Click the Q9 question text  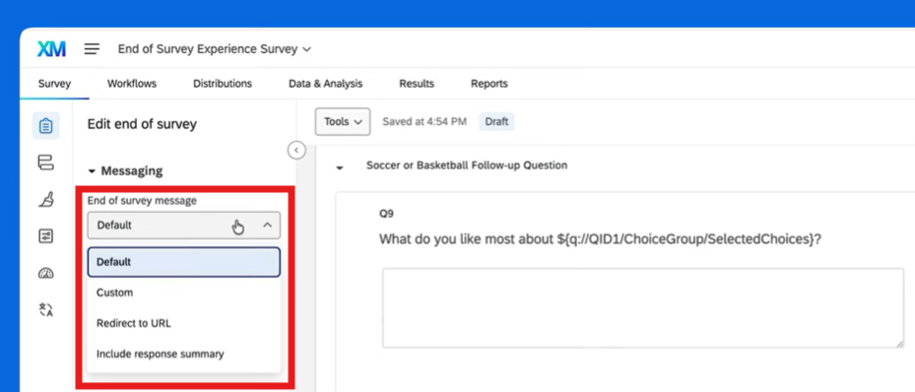tap(600, 239)
